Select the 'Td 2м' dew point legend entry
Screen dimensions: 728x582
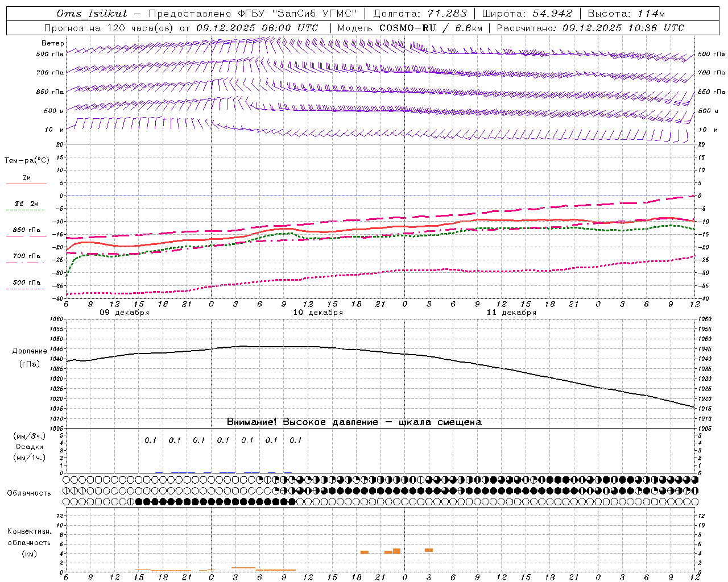(x=26, y=206)
